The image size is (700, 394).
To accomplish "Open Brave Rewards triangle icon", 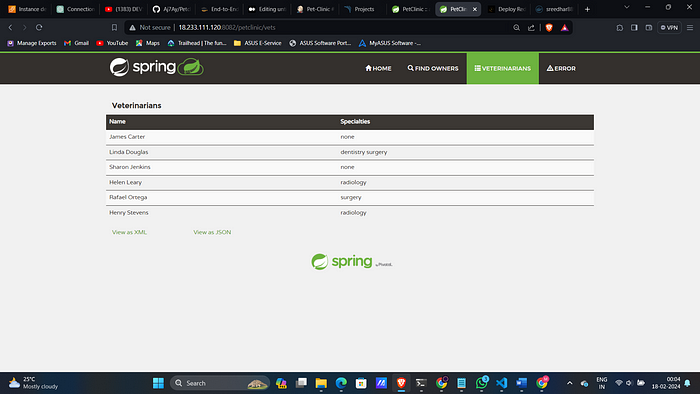I will [565, 28].
